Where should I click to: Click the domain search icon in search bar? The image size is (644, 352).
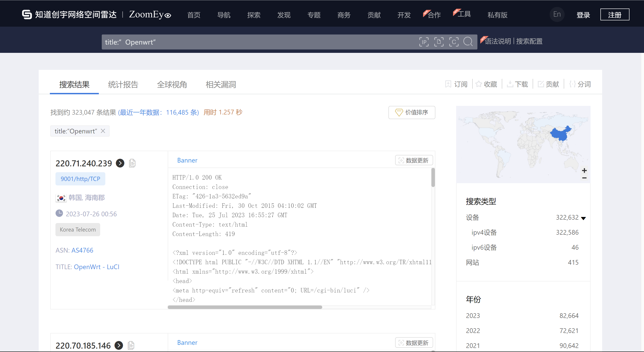tap(439, 42)
